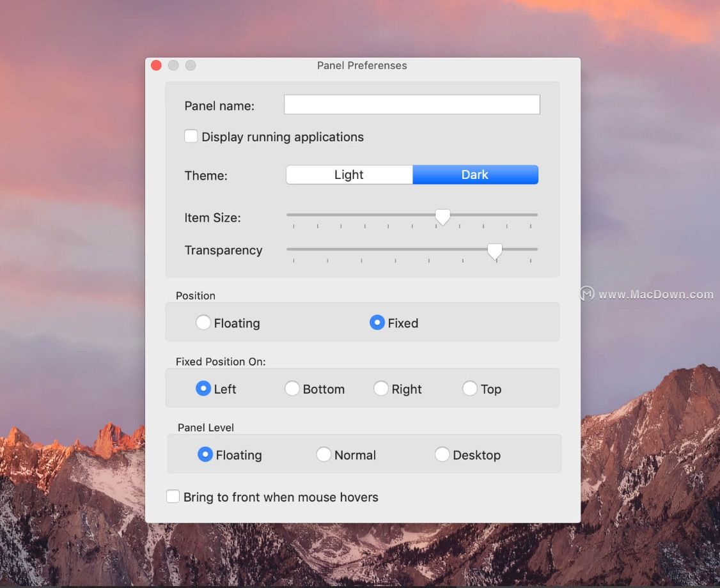Click the 'Panel Level' heading
Image resolution: width=720 pixels, height=588 pixels.
[x=206, y=428]
